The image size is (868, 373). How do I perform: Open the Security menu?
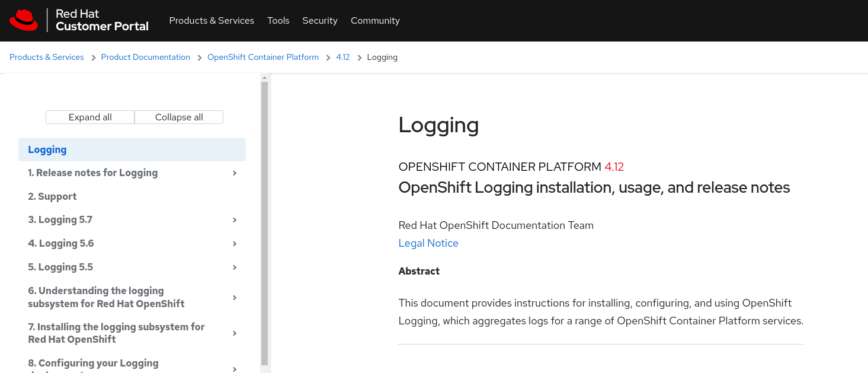pyautogui.click(x=320, y=21)
